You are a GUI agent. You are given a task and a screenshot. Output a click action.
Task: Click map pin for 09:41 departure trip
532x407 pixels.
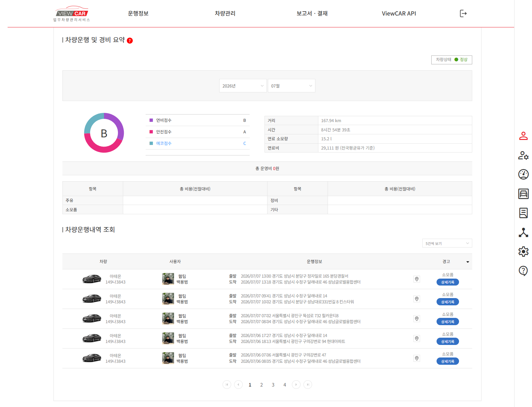pos(417,299)
